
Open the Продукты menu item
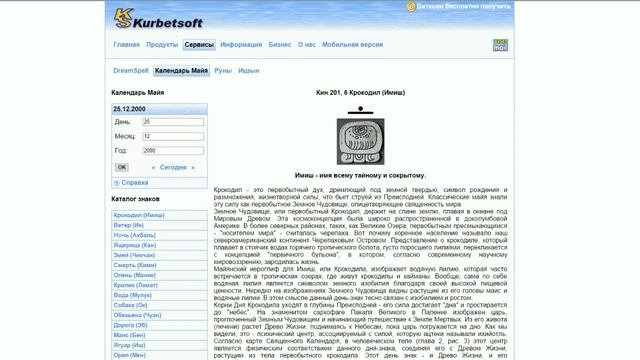(x=162, y=44)
